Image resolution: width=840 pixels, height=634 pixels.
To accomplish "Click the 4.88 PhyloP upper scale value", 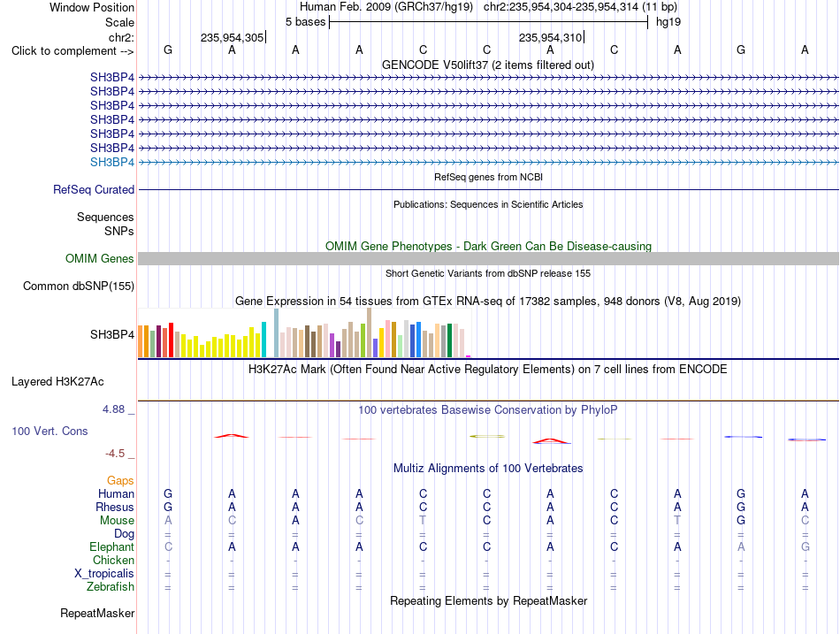I will [113, 409].
